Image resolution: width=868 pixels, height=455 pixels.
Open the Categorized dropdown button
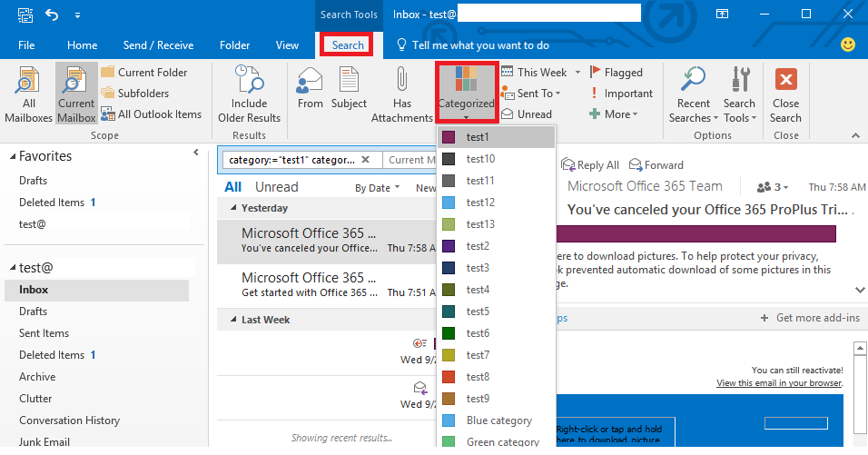466,92
